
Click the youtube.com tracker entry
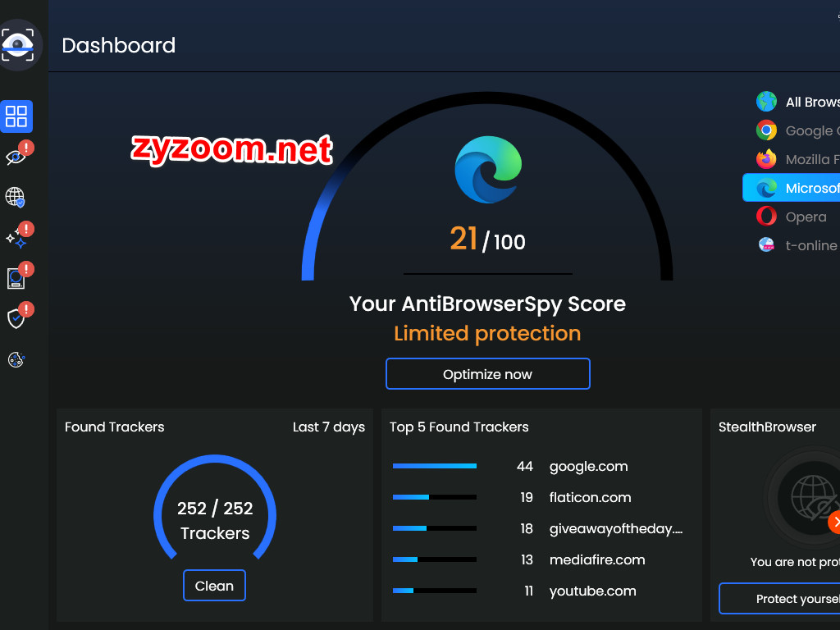(x=592, y=591)
